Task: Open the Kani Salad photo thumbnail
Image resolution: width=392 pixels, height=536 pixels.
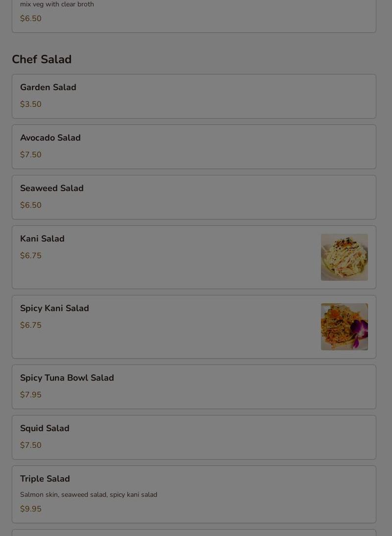Action: [x=344, y=257]
